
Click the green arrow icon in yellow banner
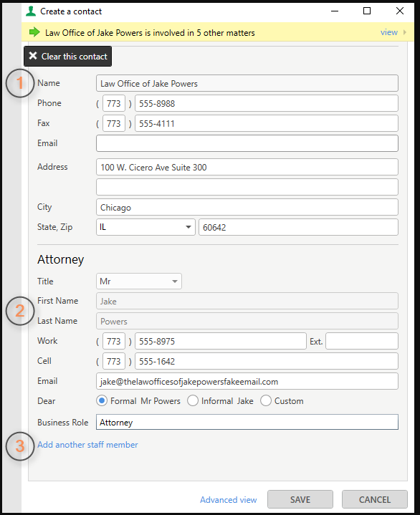34,32
